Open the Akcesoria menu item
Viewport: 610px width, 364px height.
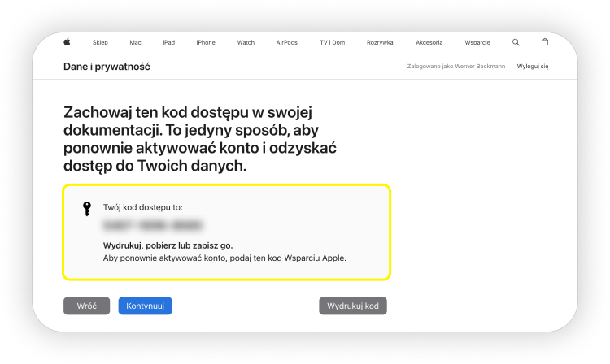pos(429,42)
